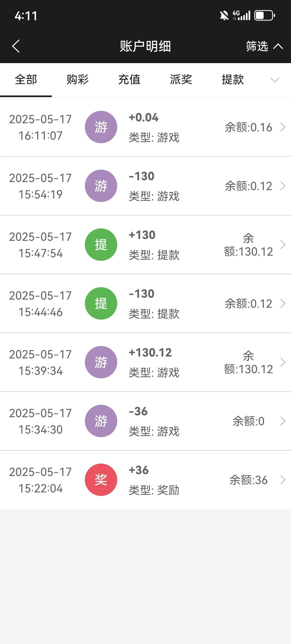291x644 pixels.
Task: Select the 提款 tab
Action: [x=233, y=80]
